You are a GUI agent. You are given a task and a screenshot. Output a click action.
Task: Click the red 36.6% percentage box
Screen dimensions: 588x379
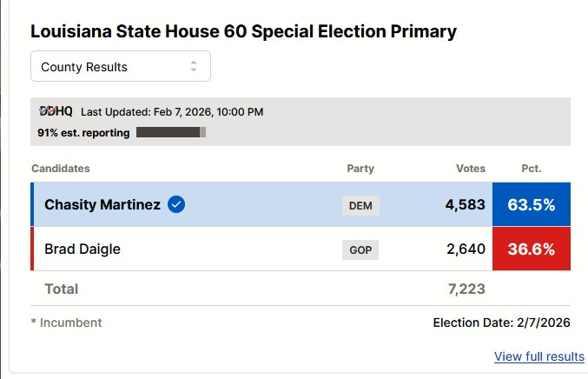531,249
